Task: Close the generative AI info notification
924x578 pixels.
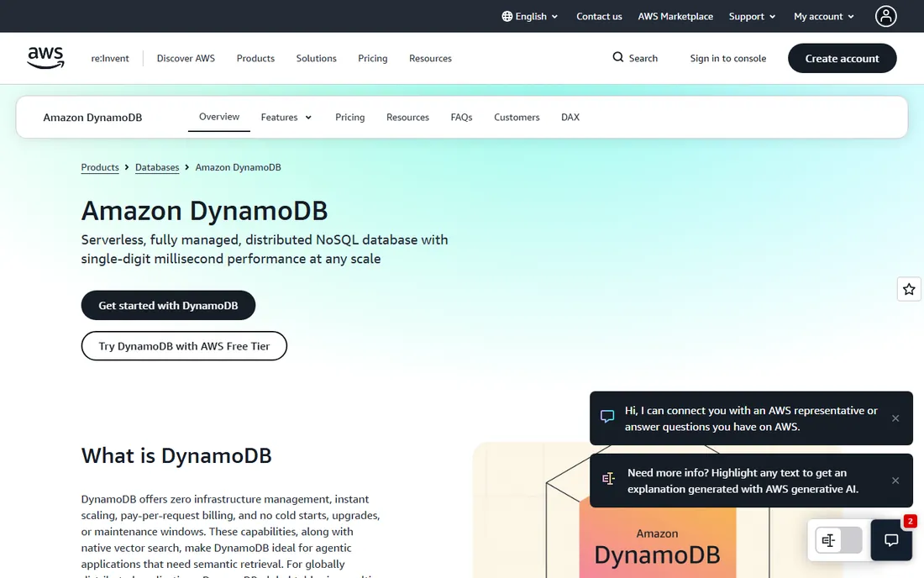Action: [x=895, y=481]
